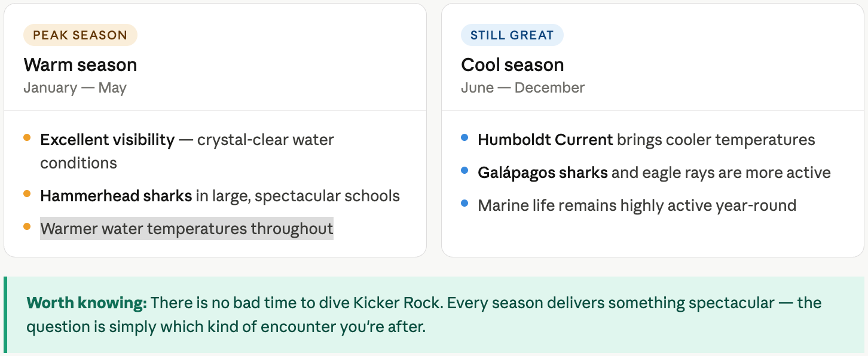
Task: Click the Marine life remains highly active line
Action: coord(637,205)
